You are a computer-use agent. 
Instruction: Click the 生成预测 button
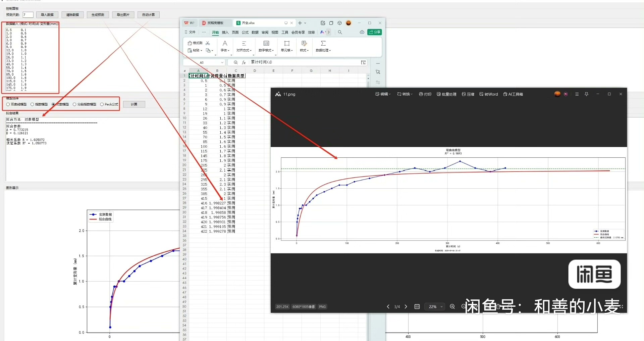tap(98, 15)
